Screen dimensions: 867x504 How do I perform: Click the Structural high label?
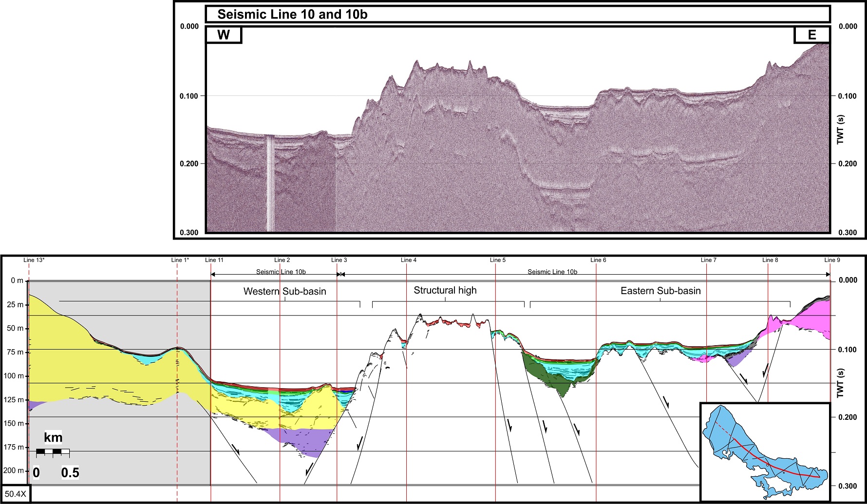445,290
